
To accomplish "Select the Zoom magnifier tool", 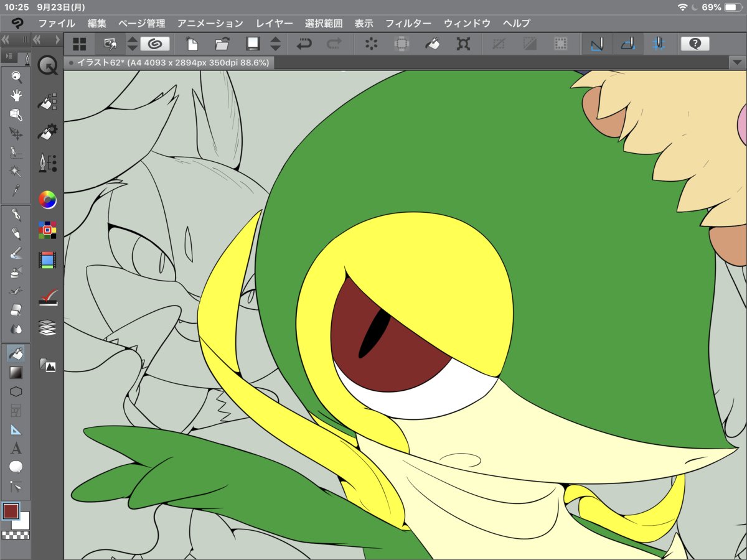I will click(x=16, y=77).
